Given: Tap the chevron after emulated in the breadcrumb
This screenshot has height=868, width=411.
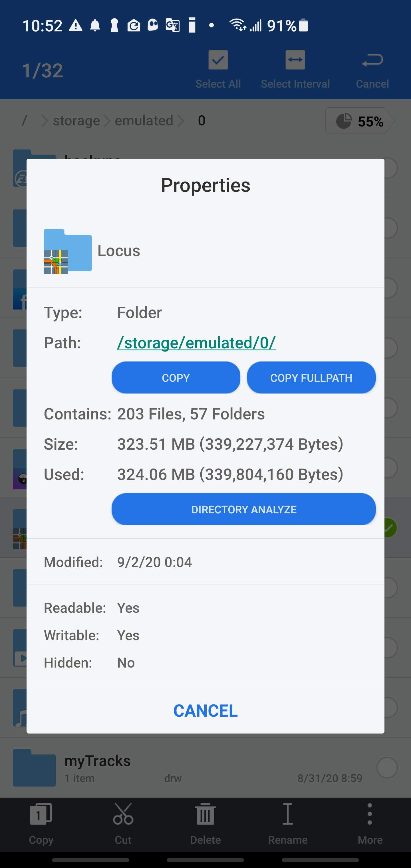Looking at the screenshot, I should (181, 121).
